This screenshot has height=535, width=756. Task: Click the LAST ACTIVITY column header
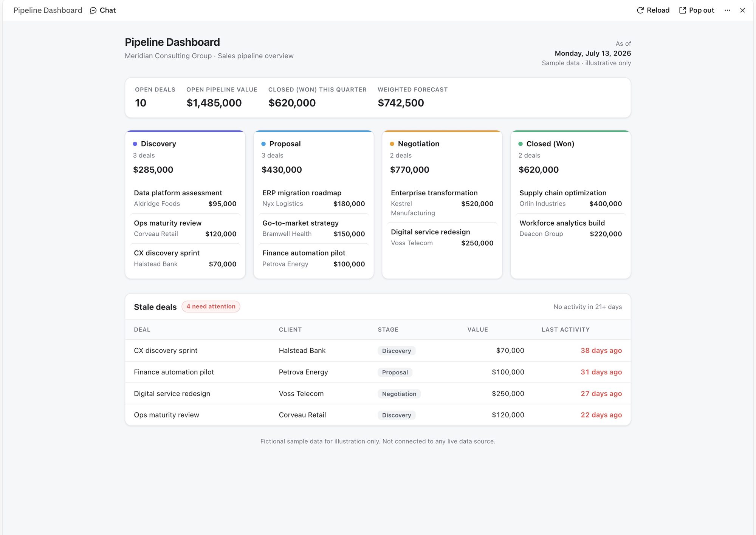point(565,329)
